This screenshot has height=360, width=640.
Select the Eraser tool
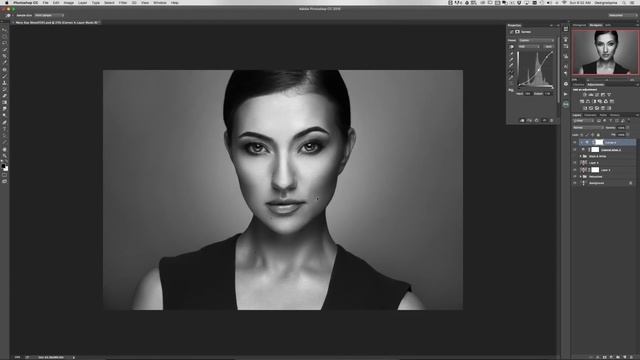(4, 96)
